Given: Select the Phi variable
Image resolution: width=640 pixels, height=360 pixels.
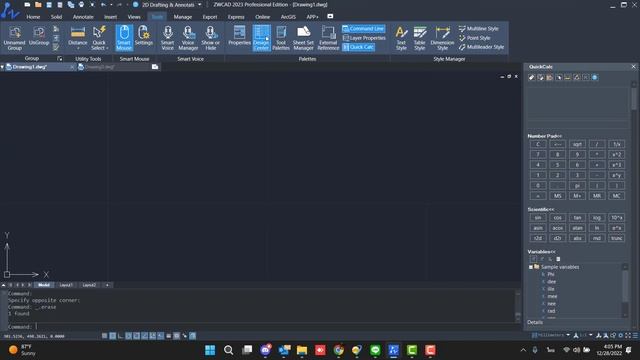Looking at the screenshot, I should [551, 274].
